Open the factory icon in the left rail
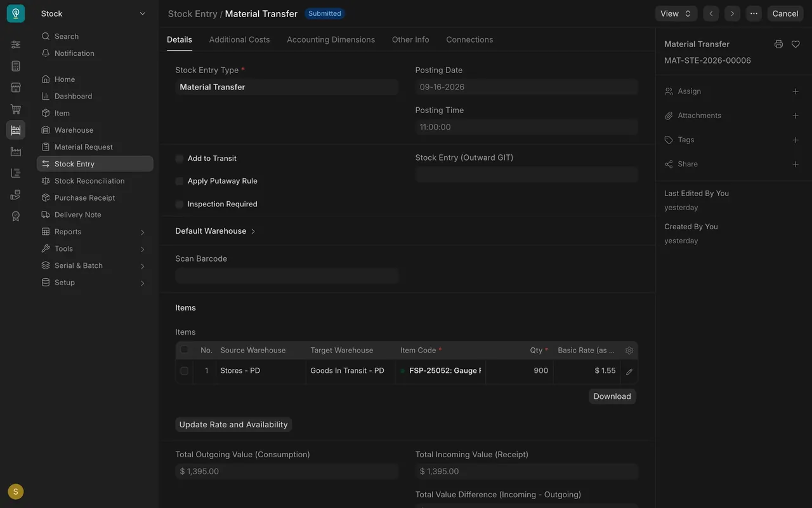Image resolution: width=812 pixels, height=508 pixels. coord(16,152)
